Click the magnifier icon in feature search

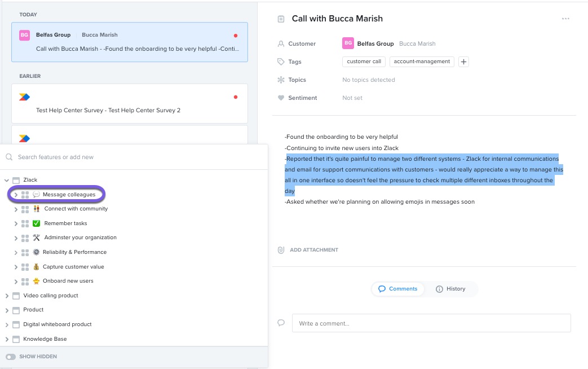click(x=9, y=157)
